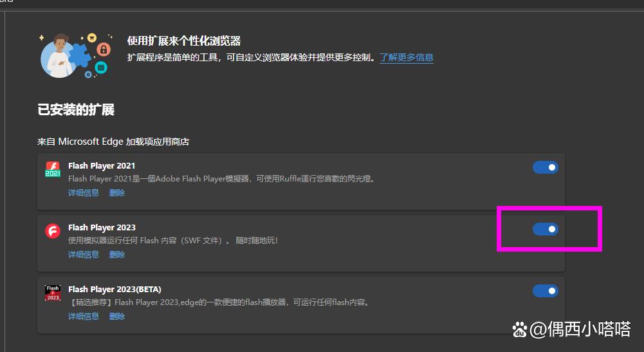Click the Flash Player 2023(BETA) title
The width and height of the screenshot is (644, 352).
pyautogui.click(x=115, y=289)
